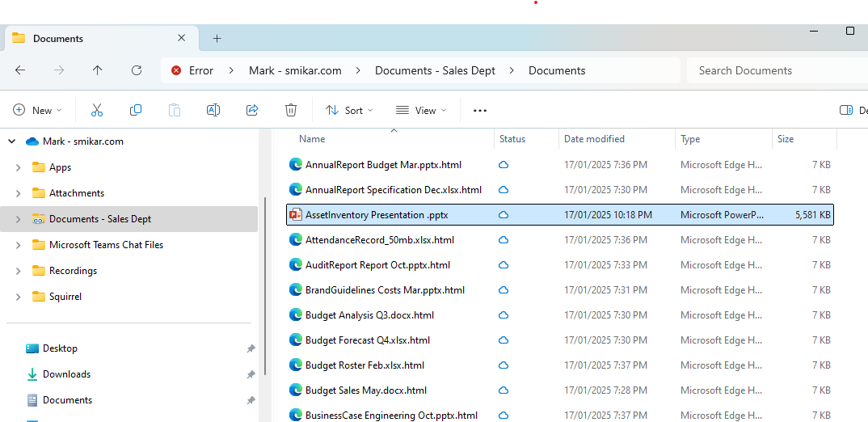Open the New dropdown menu
This screenshot has height=422, width=868.
click(x=38, y=110)
